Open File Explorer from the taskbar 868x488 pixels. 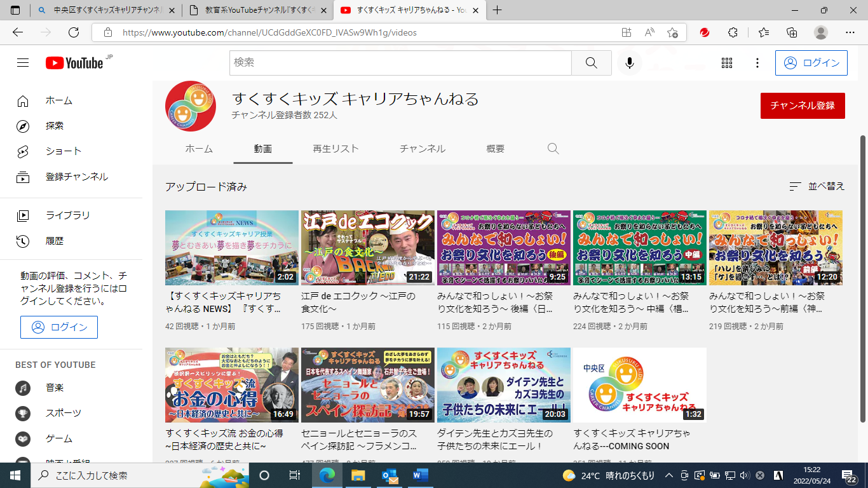coord(358,475)
